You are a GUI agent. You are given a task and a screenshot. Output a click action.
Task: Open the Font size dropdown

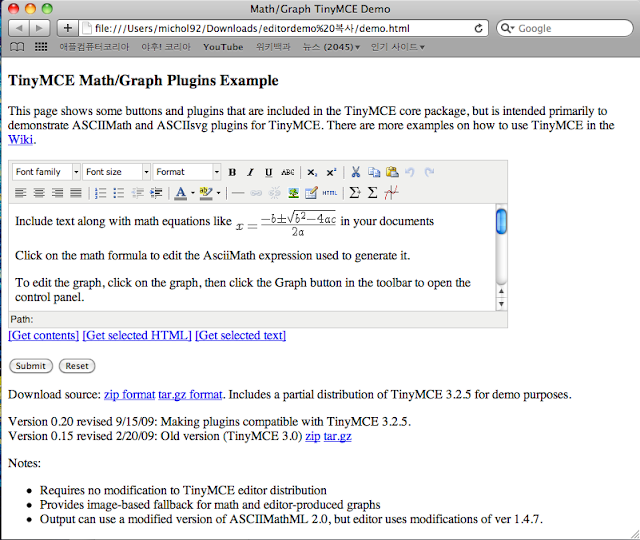tap(116, 172)
